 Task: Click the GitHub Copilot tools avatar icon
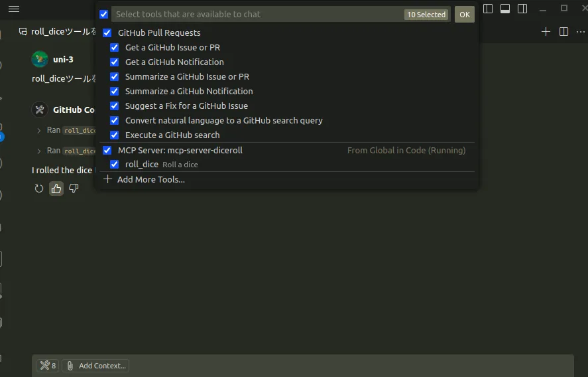click(x=40, y=110)
